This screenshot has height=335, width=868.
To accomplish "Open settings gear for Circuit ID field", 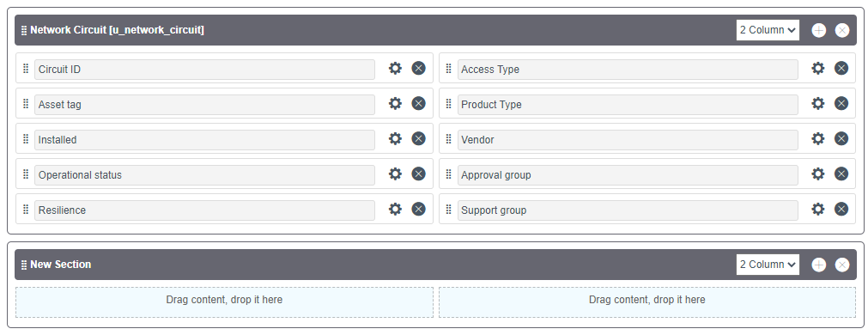I will [395, 68].
